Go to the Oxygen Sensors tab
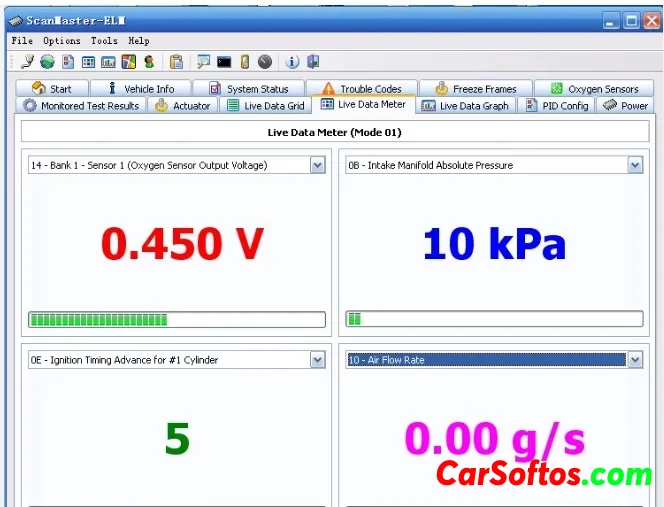Image resolution: width=664 pixels, height=507 pixels. (x=594, y=88)
